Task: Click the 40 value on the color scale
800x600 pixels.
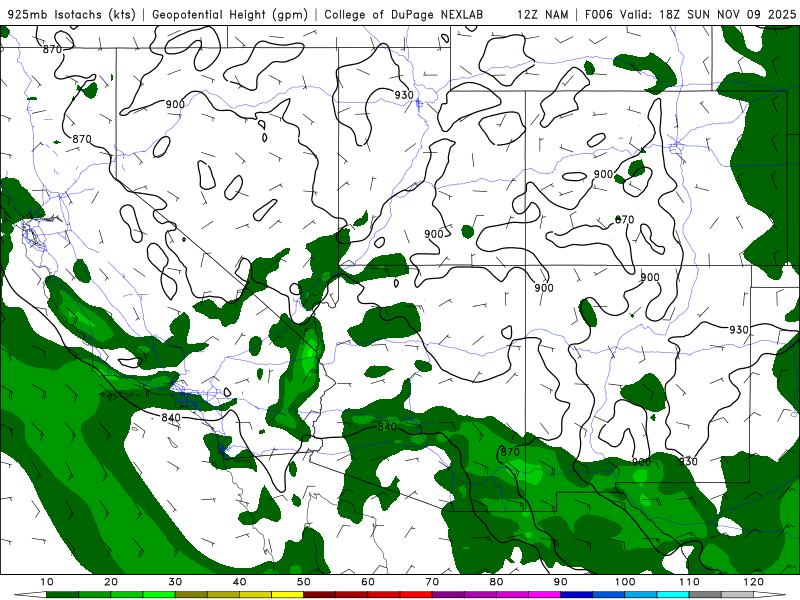Action: 239,582
